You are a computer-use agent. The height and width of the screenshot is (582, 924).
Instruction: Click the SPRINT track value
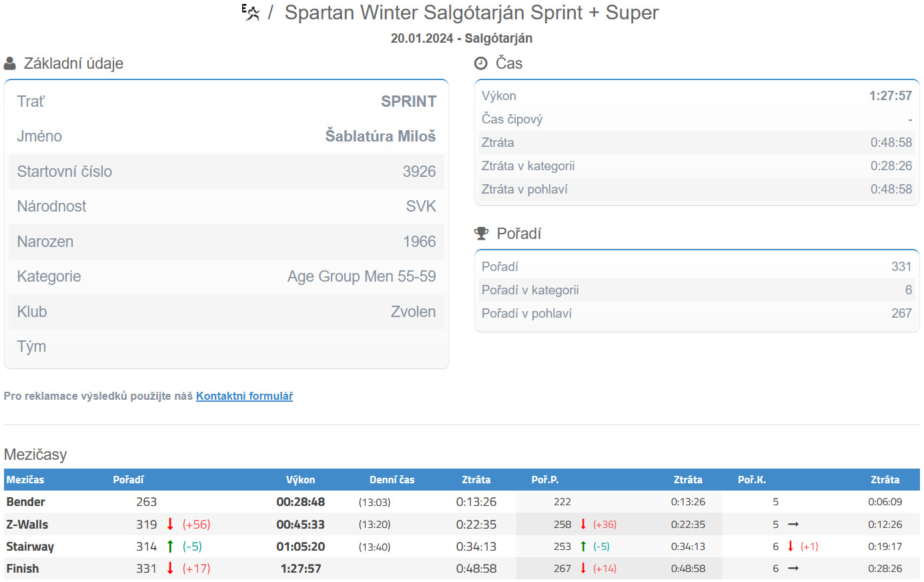click(408, 101)
